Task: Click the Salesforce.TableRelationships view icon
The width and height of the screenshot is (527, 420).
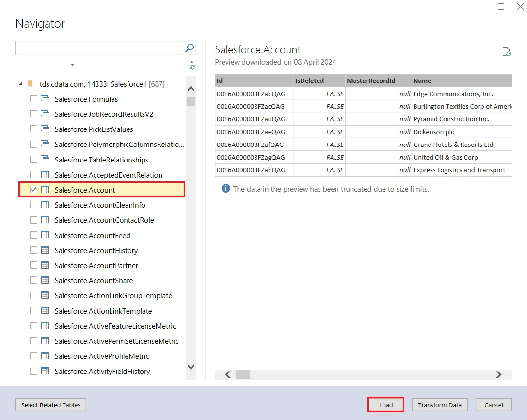Action: click(x=45, y=160)
